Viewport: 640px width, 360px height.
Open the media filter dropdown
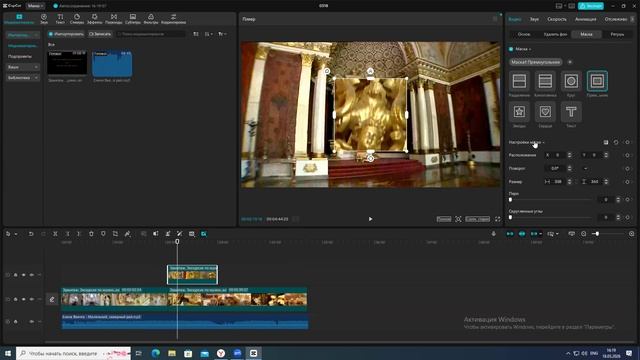(x=222, y=34)
